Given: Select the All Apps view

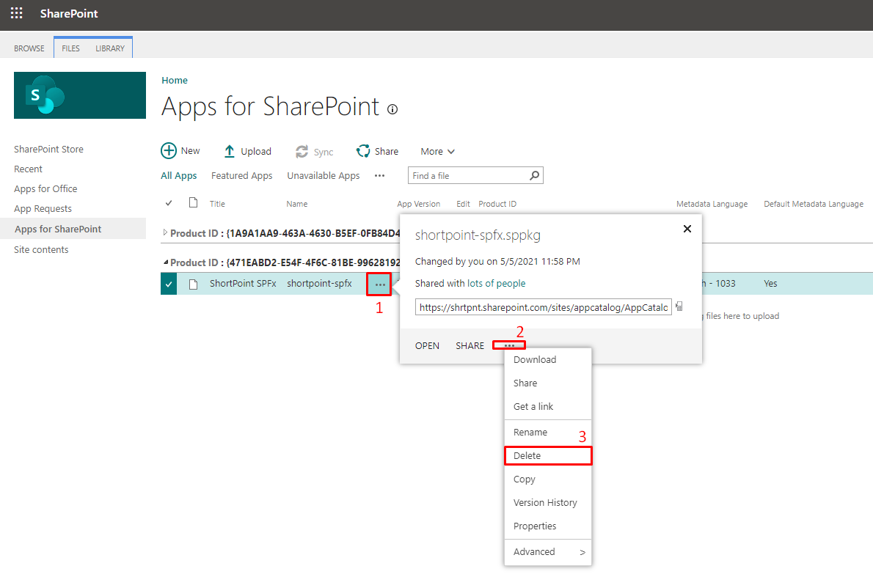Looking at the screenshot, I should click(x=179, y=176).
